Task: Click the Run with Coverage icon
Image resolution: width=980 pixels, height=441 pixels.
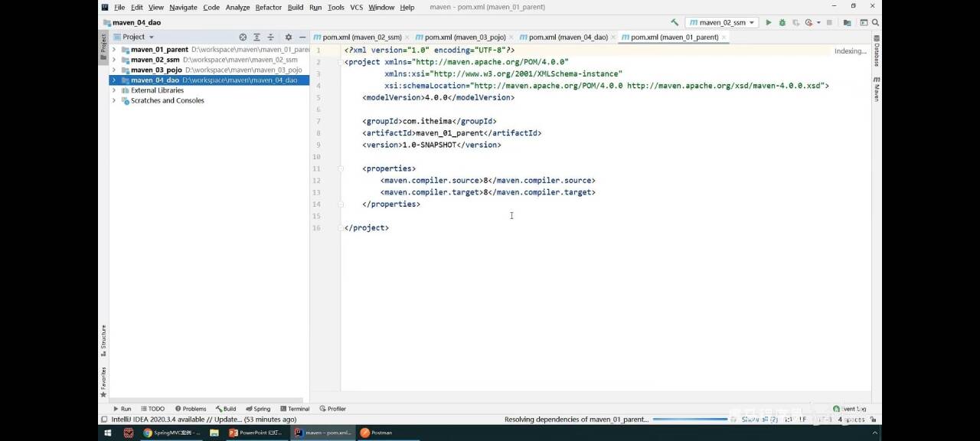Action: coord(796,23)
